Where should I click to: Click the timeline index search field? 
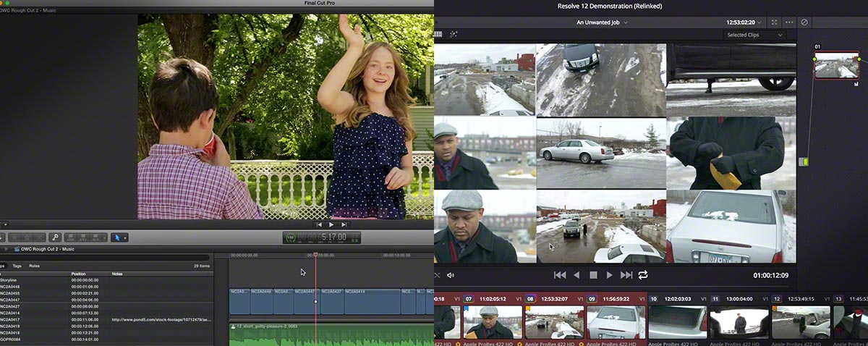(105, 257)
